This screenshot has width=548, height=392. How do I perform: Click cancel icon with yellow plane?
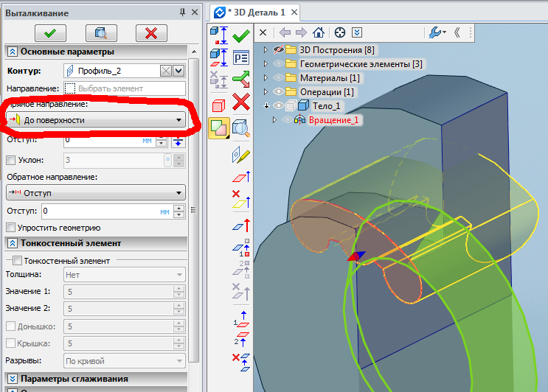pos(241,200)
